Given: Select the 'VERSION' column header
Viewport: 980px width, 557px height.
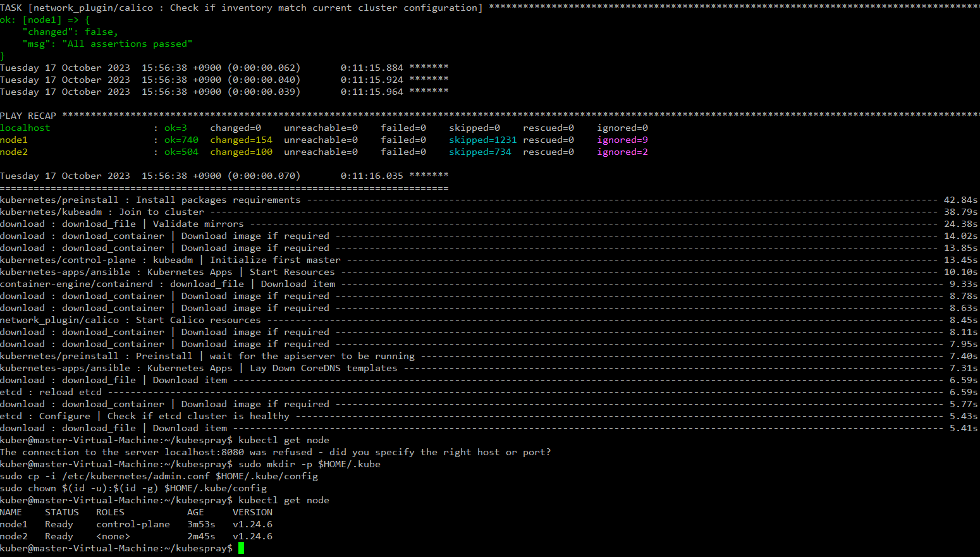Looking at the screenshot, I should click(x=253, y=512).
